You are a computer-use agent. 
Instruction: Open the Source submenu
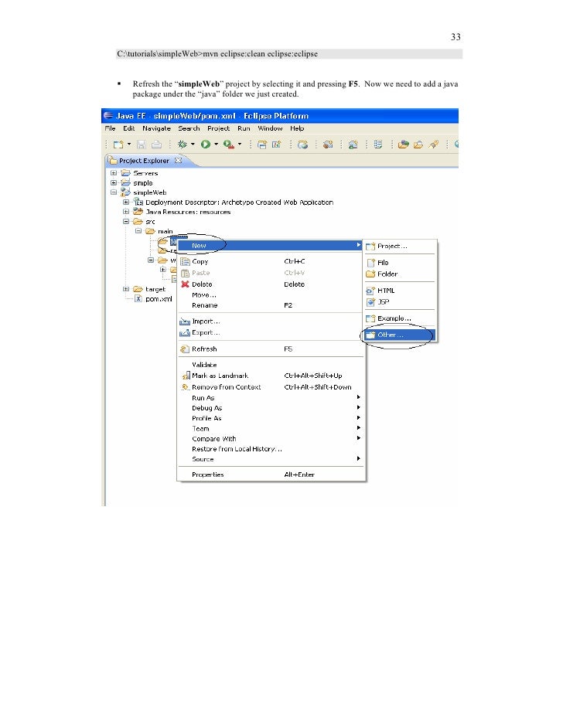[271, 459]
